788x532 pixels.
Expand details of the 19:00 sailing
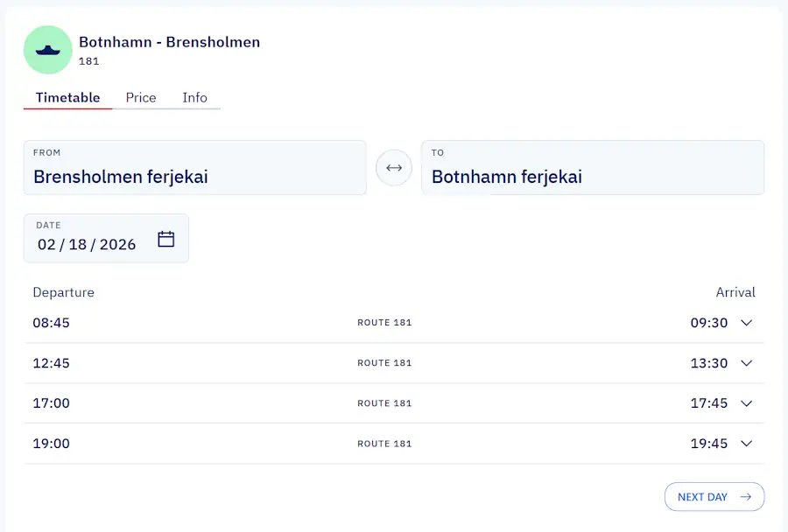point(745,443)
